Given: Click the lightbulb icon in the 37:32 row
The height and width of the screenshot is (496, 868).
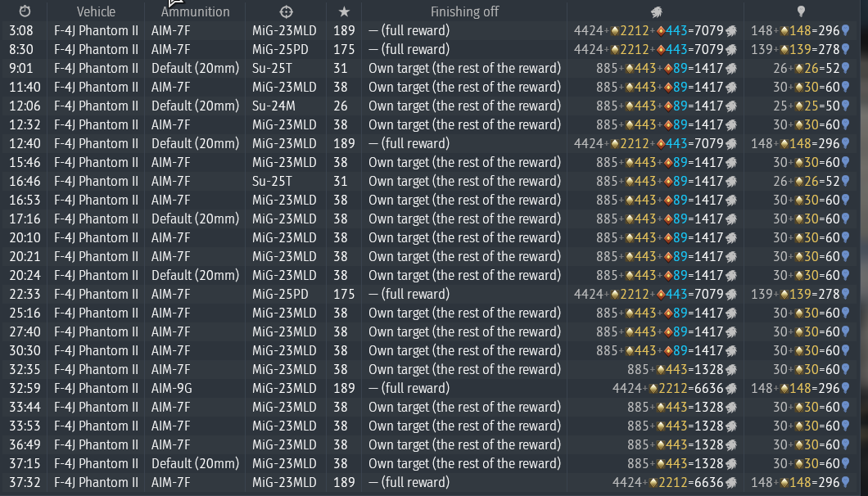Looking at the screenshot, I should [x=845, y=482].
